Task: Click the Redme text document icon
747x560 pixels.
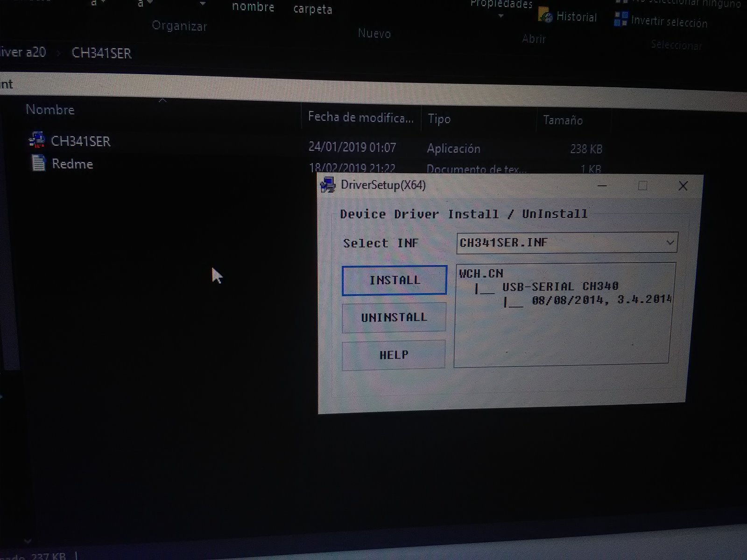Action: 38,163
